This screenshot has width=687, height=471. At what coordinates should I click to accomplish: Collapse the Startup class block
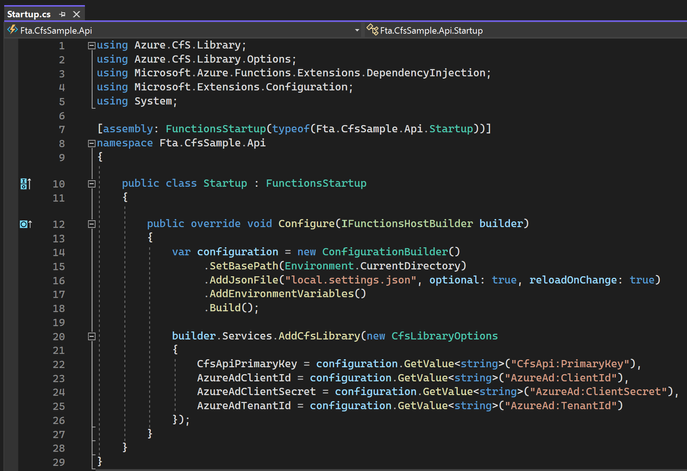point(92,184)
